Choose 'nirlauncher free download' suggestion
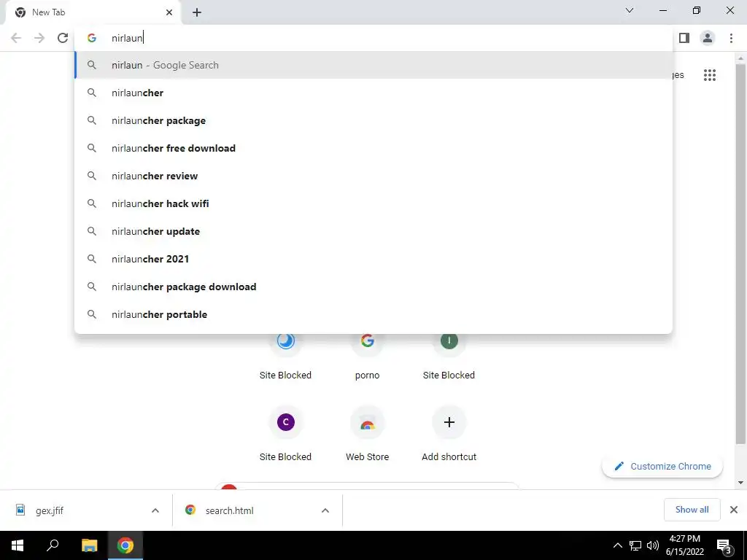This screenshot has height=560, width=747. click(373, 148)
